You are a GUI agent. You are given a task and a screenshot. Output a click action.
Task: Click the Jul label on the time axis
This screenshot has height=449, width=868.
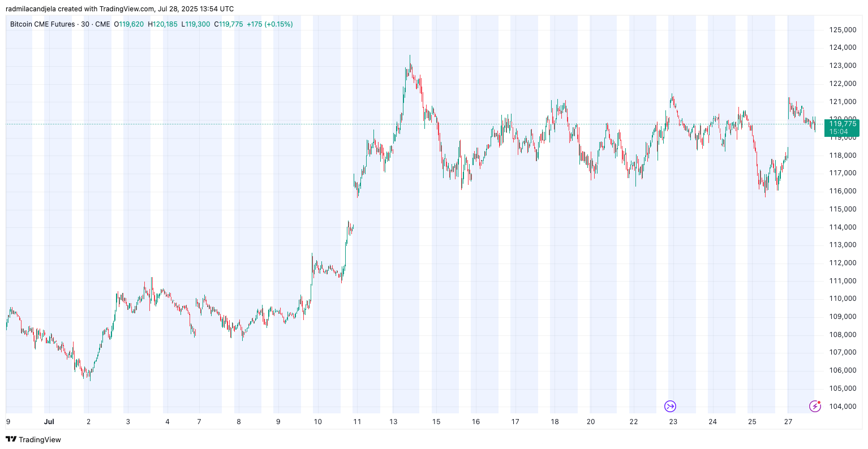tap(49, 422)
